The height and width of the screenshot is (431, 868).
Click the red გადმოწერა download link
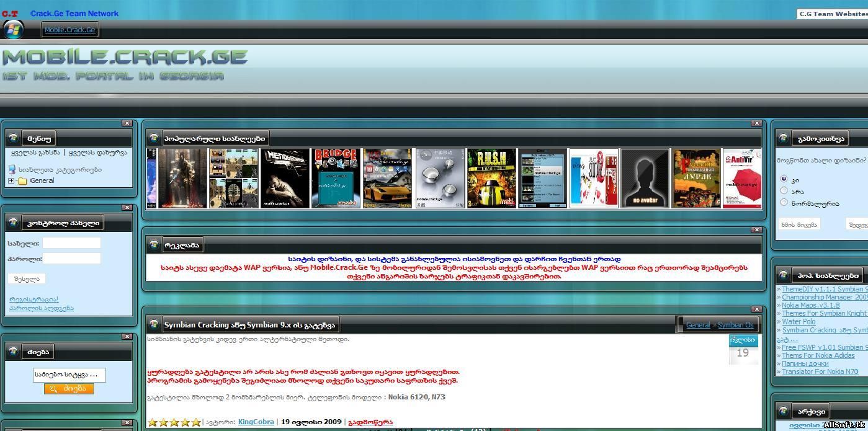click(370, 422)
